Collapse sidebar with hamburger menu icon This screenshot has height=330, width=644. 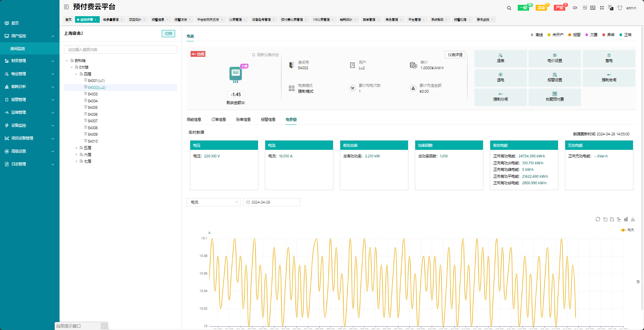(x=66, y=7)
